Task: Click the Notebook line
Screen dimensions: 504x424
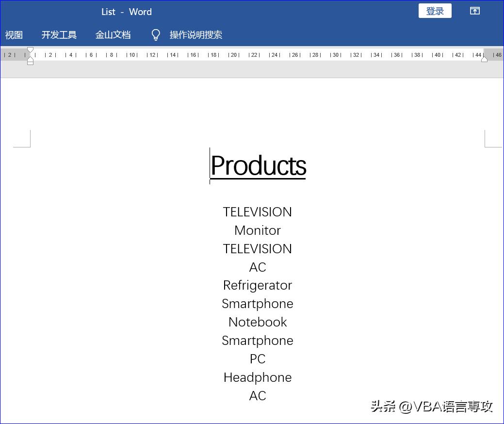Action: [258, 322]
